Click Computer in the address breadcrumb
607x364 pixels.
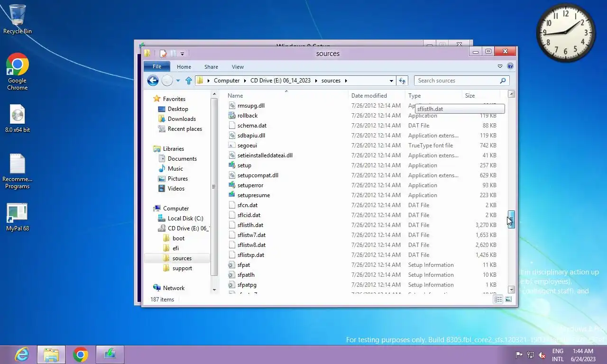[227, 81]
